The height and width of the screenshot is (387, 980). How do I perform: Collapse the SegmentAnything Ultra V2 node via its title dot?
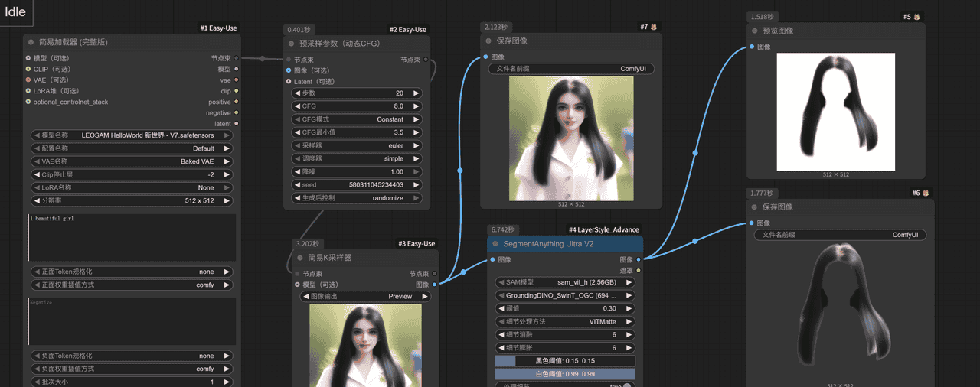click(495, 244)
